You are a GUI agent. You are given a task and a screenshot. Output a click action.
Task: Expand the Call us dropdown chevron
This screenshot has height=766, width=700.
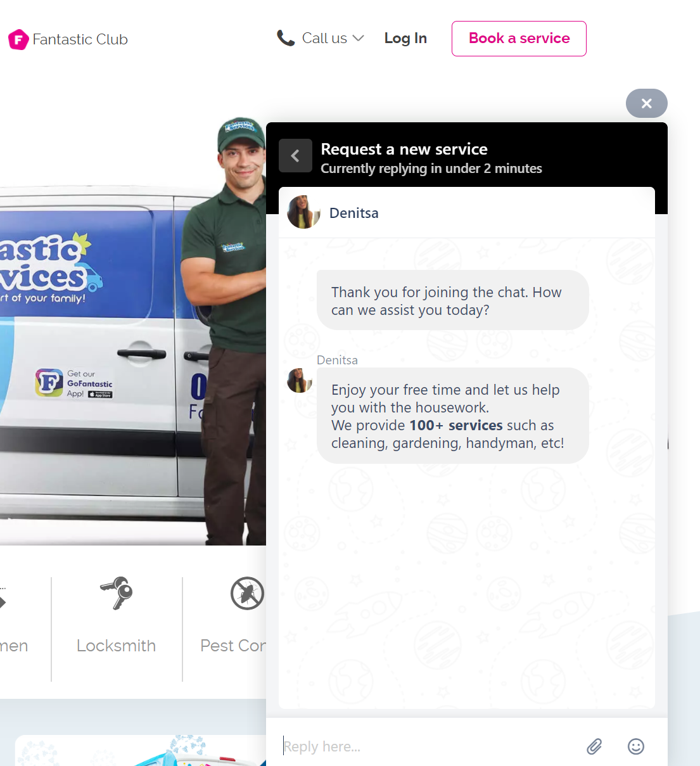[359, 39]
